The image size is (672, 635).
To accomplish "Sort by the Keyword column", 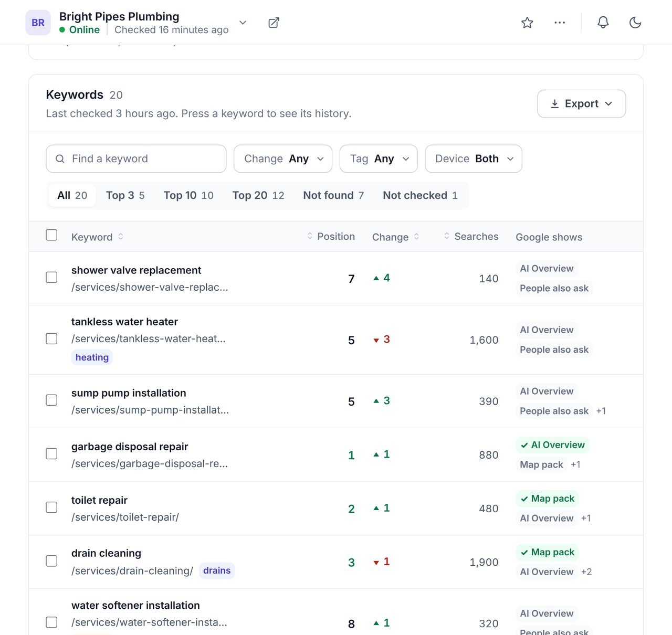I will pyautogui.click(x=98, y=237).
